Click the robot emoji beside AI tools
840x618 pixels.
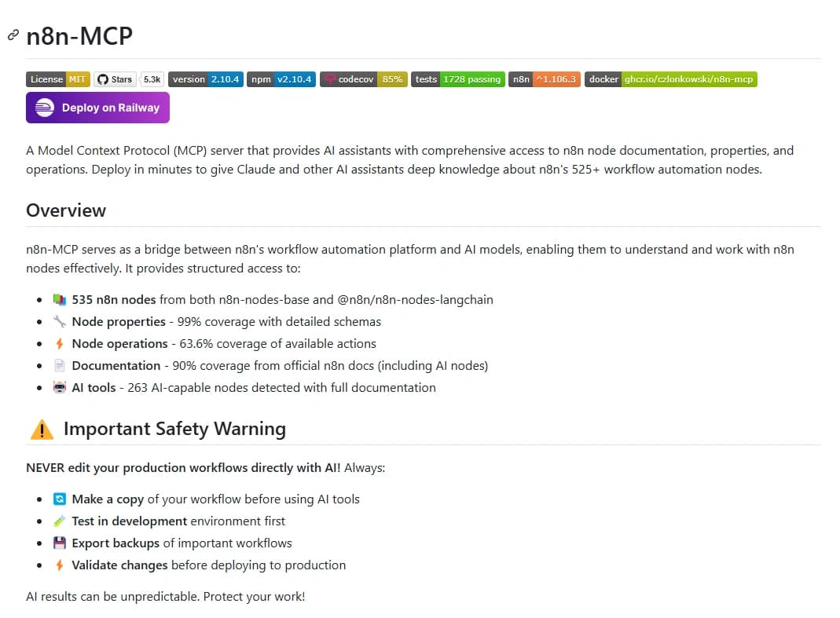(x=59, y=387)
